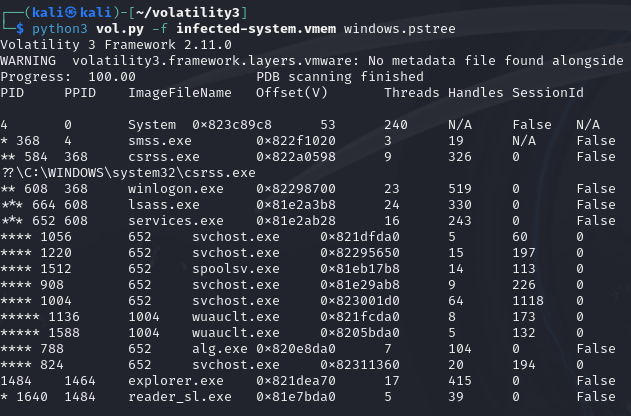This screenshot has height=416, width=631.
Task: Click the python3 command word in the prompt
Action: click(x=60, y=29)
